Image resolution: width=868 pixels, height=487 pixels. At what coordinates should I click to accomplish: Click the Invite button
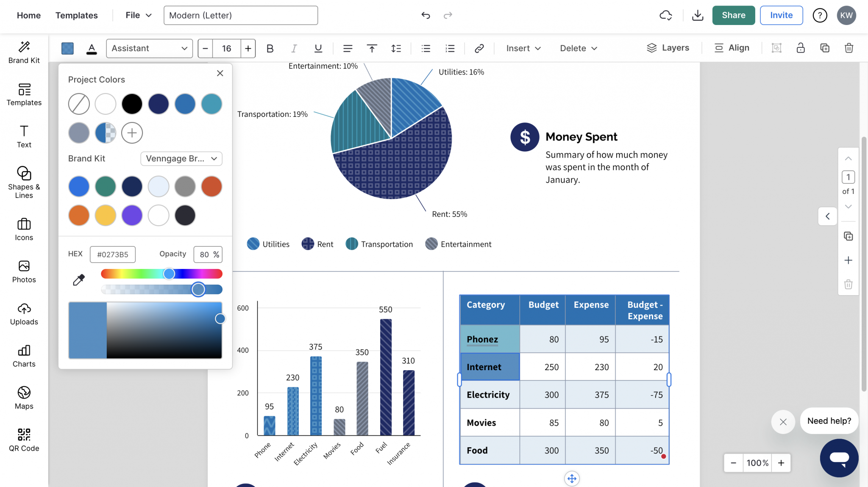pyautogui.click(x=781, y=15)
